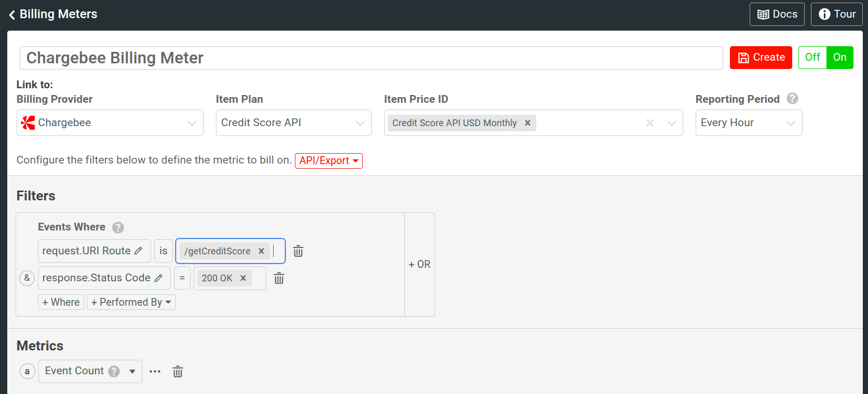Image resolution: width=868 pixels, height=394 pixels.
Task: Click the Create button
Action: [x=761, y=58]
